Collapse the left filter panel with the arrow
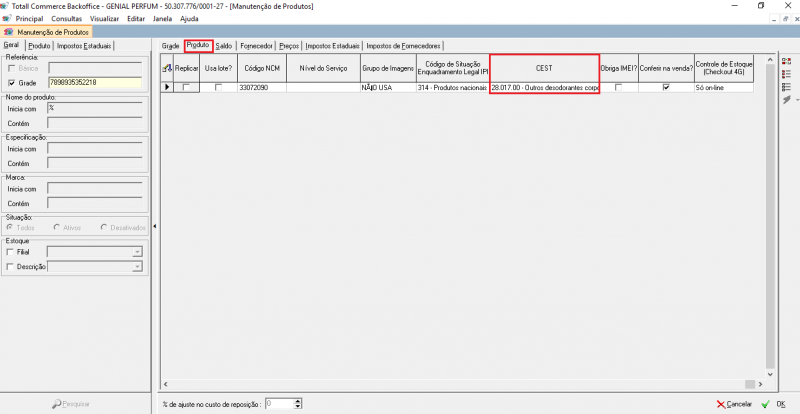800x414 pixels. (153, 227)
